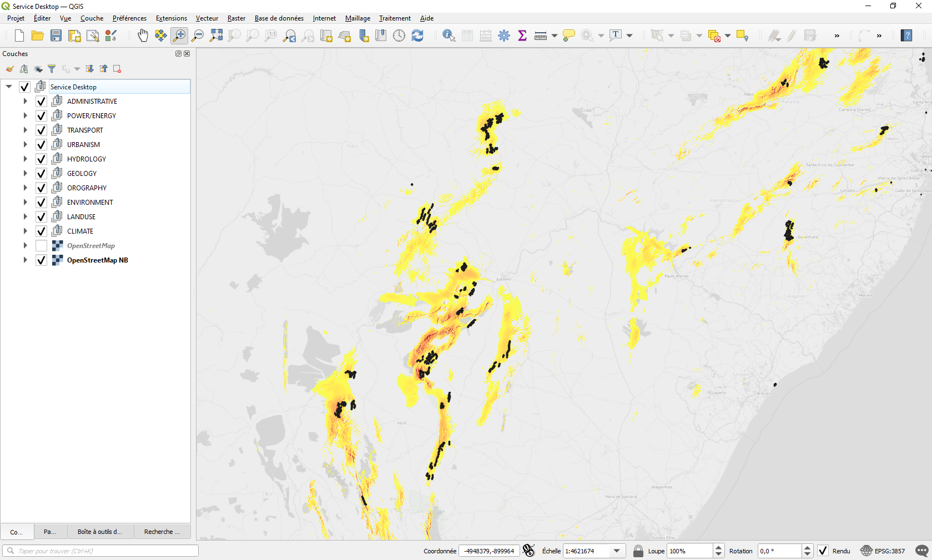Uncheck the POWER/ENERGY group visibility
Viewport: 932px width, 560px height.
(x=41, y=116)
